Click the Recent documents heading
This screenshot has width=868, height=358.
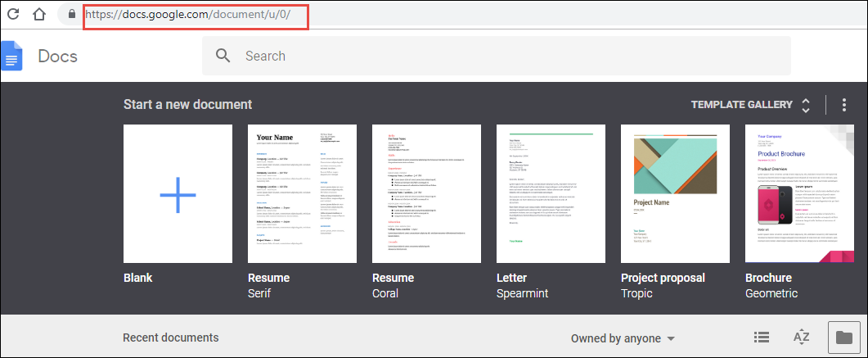170,338
